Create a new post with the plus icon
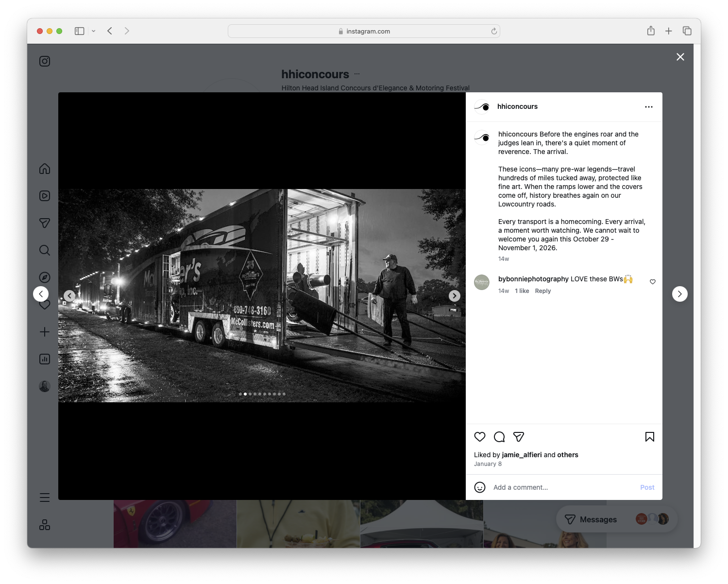The image size is (728, 584). (44, 332)
